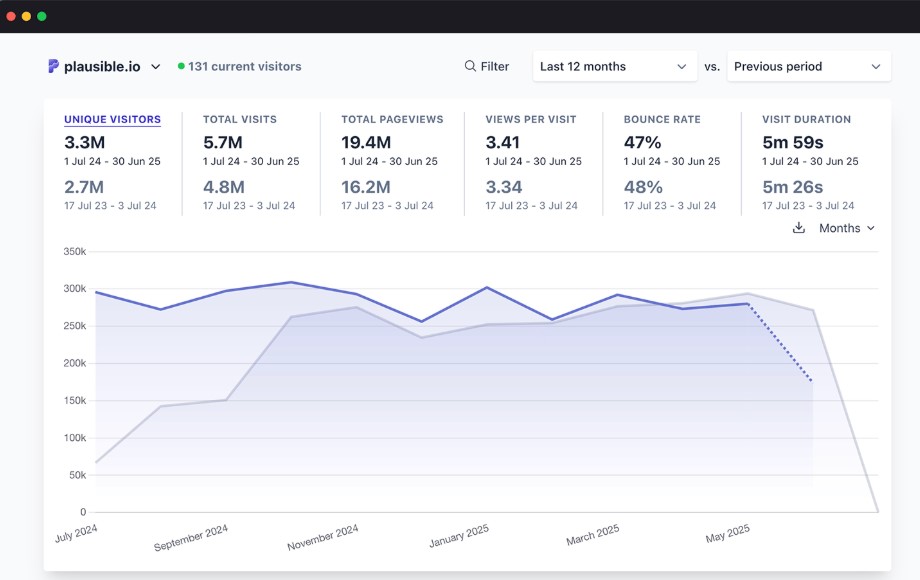Switch to the Total Visits metric
Viewport: 920px width, 580px height.
pyautogui.click(x=240, y=119)
